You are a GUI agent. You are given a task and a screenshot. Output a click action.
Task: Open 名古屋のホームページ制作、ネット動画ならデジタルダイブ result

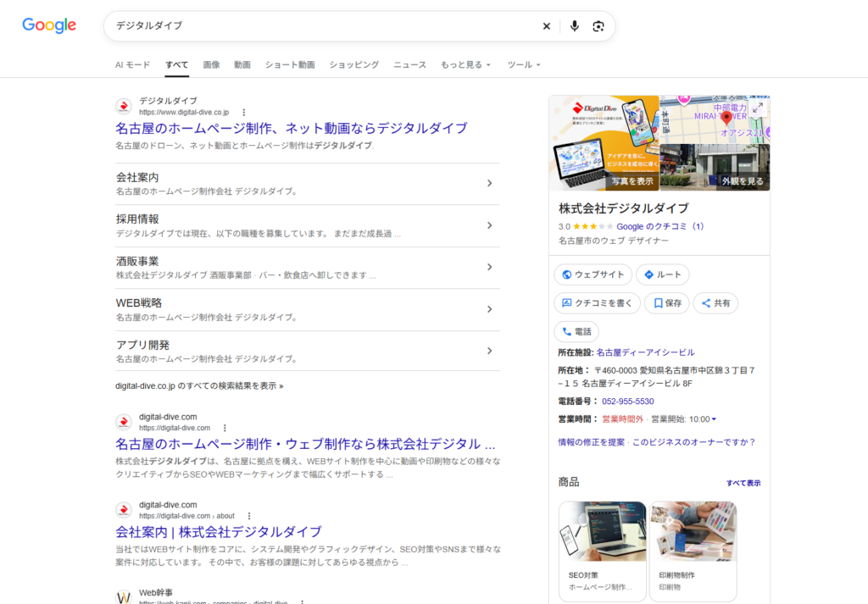pos(292,128)
